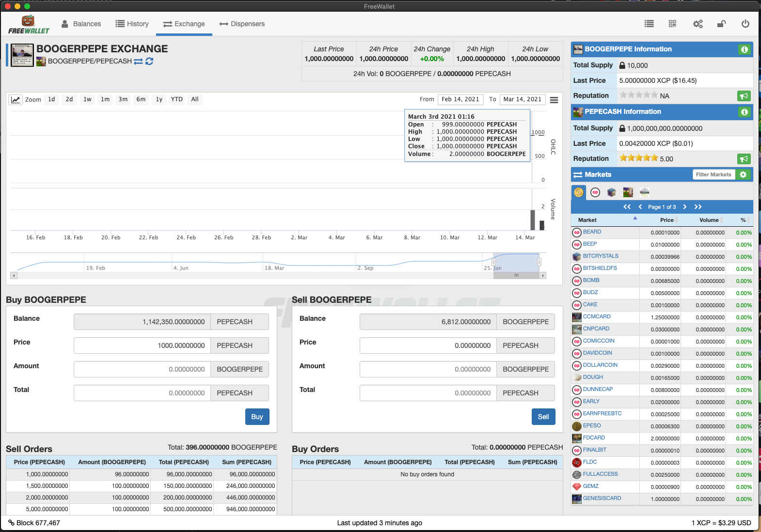View PEPECASH info green icon
Screen dimensions: 761x532
click(x=745, y=112)
